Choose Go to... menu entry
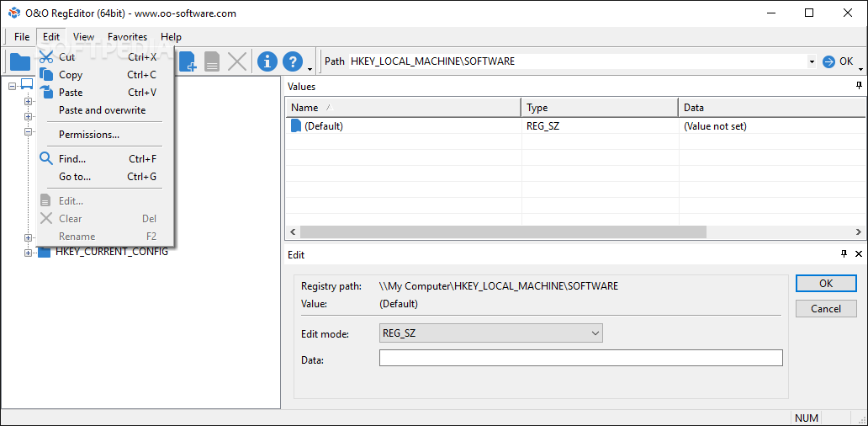868x426 pixels. [105, 177]
